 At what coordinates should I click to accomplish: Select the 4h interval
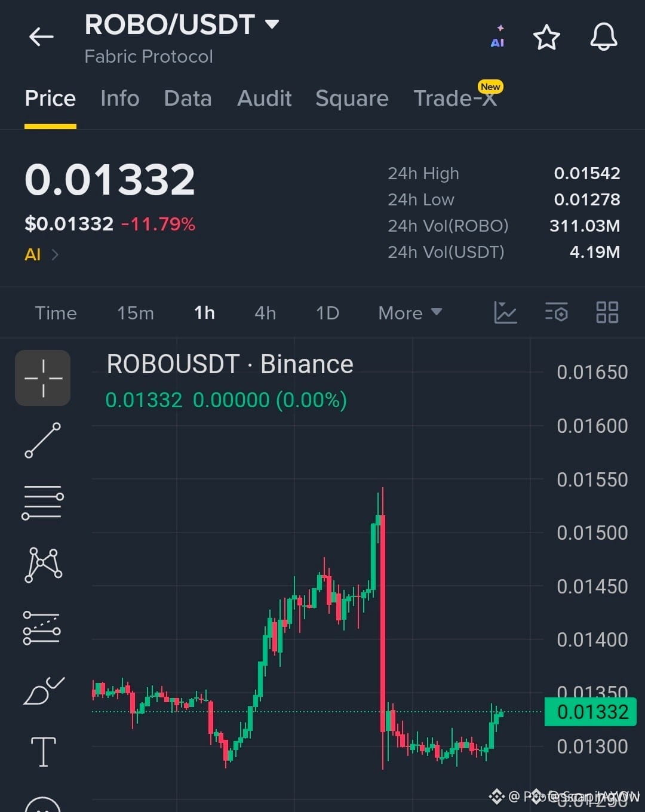click(265, 313)
